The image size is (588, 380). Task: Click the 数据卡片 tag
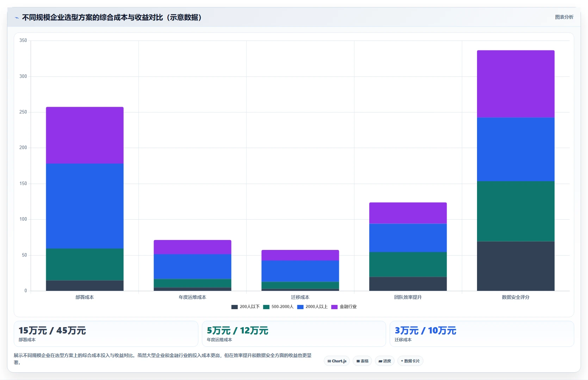tap(410, 361)
